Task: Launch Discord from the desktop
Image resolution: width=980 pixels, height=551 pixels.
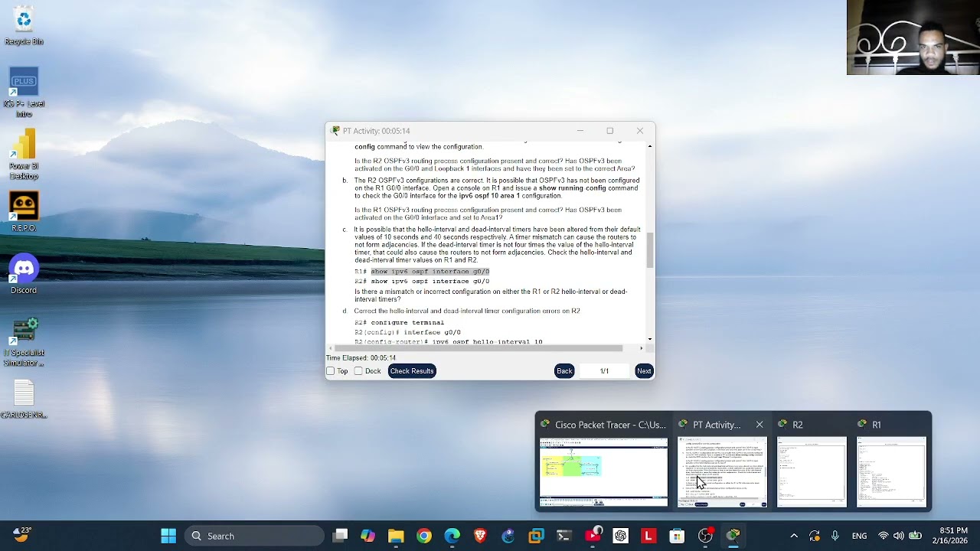Action: tap(24, 274)
